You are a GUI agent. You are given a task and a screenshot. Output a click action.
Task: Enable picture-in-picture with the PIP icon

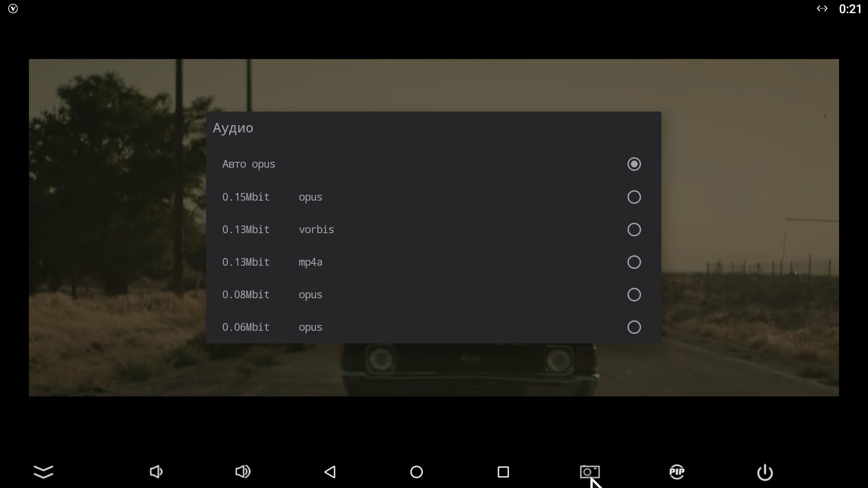click(677, 472)
